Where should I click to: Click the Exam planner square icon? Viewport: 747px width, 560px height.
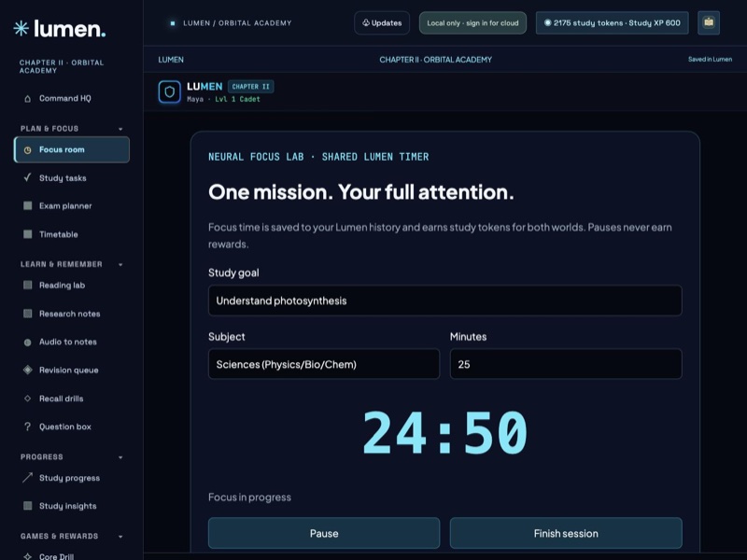pos(28,205)
